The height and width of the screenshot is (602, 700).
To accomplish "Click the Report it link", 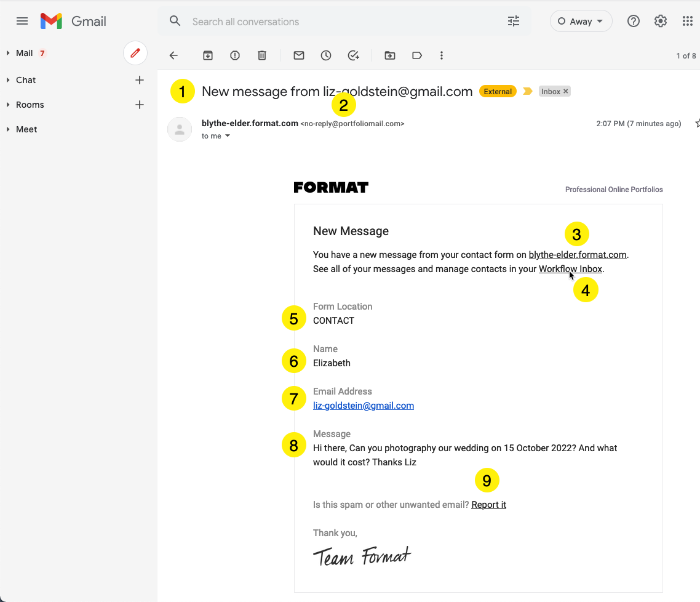I will (489, 505).
